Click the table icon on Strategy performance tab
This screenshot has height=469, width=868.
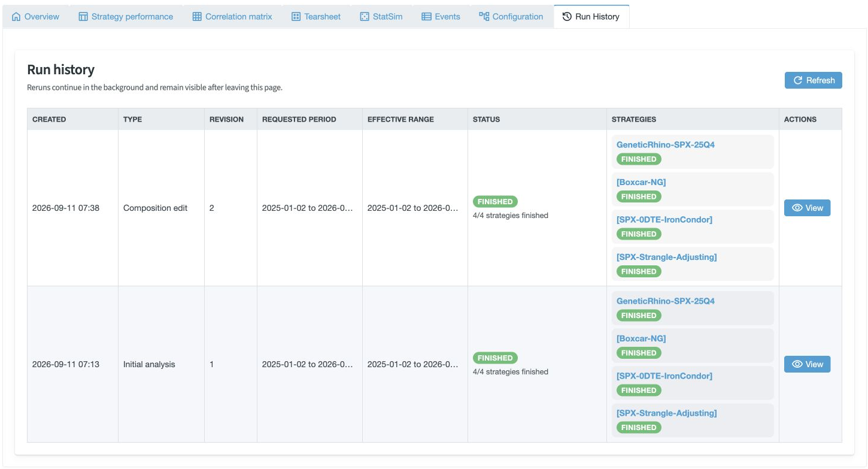coord(83,17)
